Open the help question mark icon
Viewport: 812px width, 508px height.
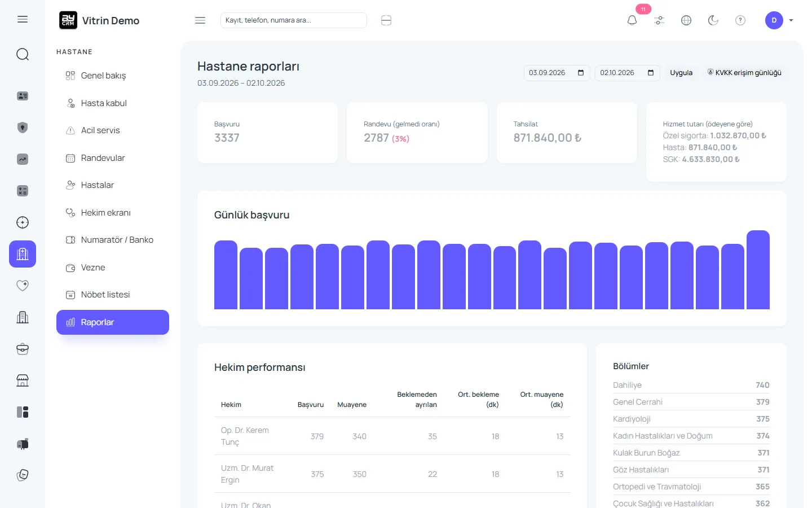(x=740, y=20)
